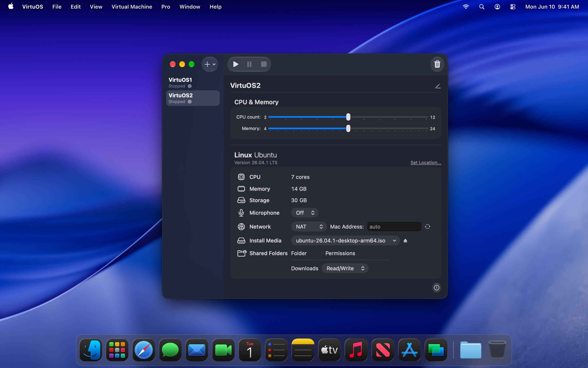Open Music from the Dock
Image resolution: width=588 pixels, height=368 pixels.
click(x=356, y=350)
